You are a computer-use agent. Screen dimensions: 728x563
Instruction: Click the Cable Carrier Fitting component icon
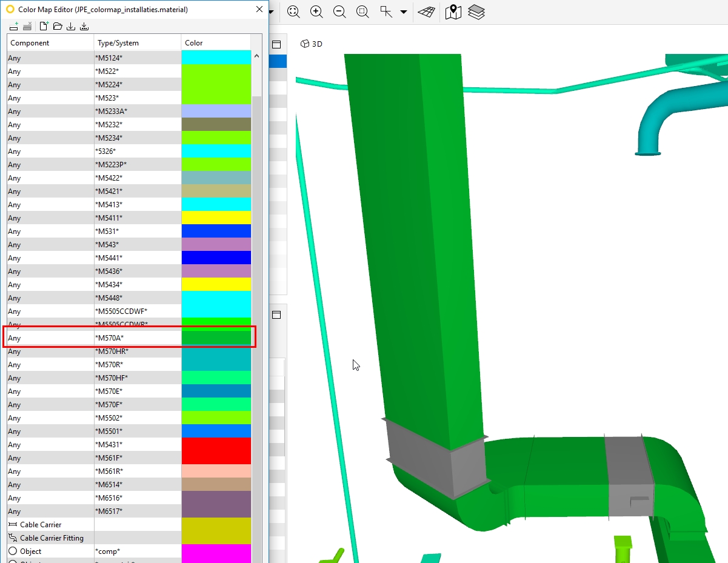pos(13,538)
